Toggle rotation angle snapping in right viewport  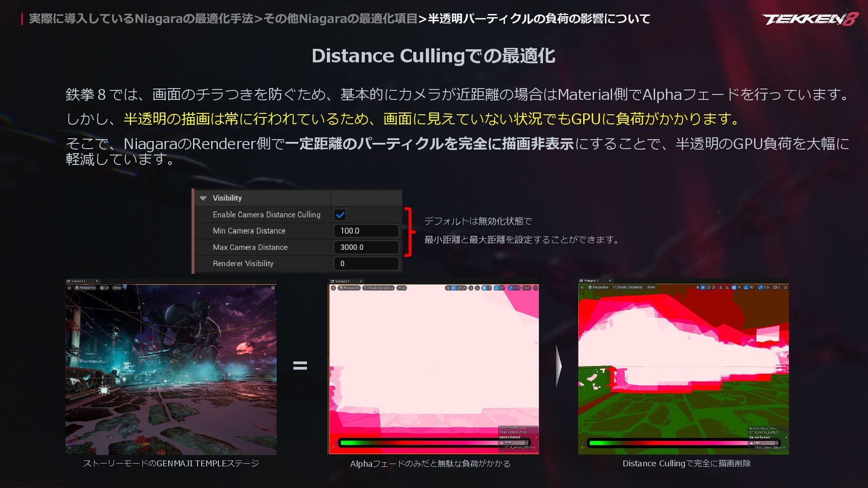coord(746,287)
